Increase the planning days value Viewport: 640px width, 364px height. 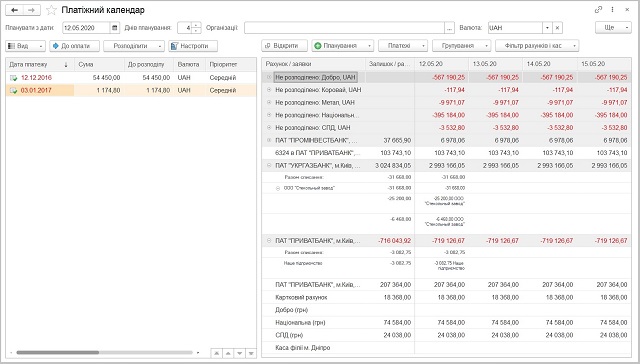tap(196, 25)
